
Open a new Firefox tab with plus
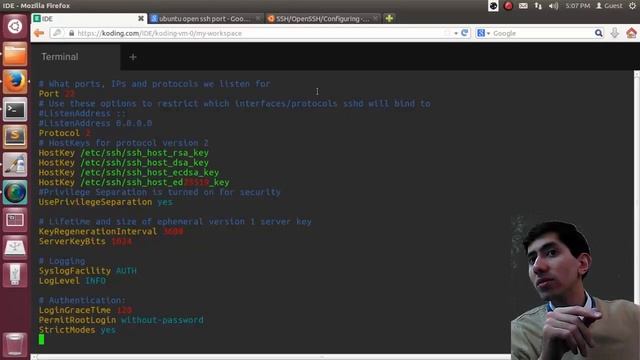point(389,18)
